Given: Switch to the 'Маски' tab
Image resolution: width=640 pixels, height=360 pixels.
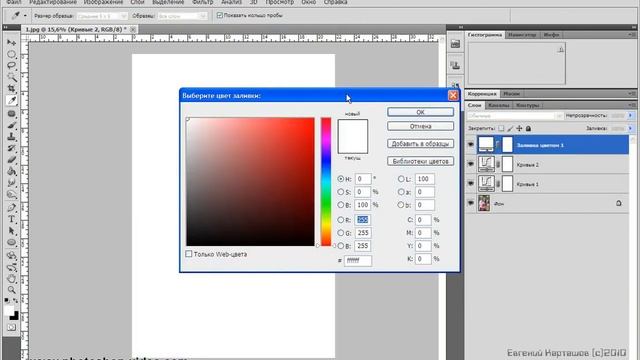Looking at the screenshot, I should point(511,94).
